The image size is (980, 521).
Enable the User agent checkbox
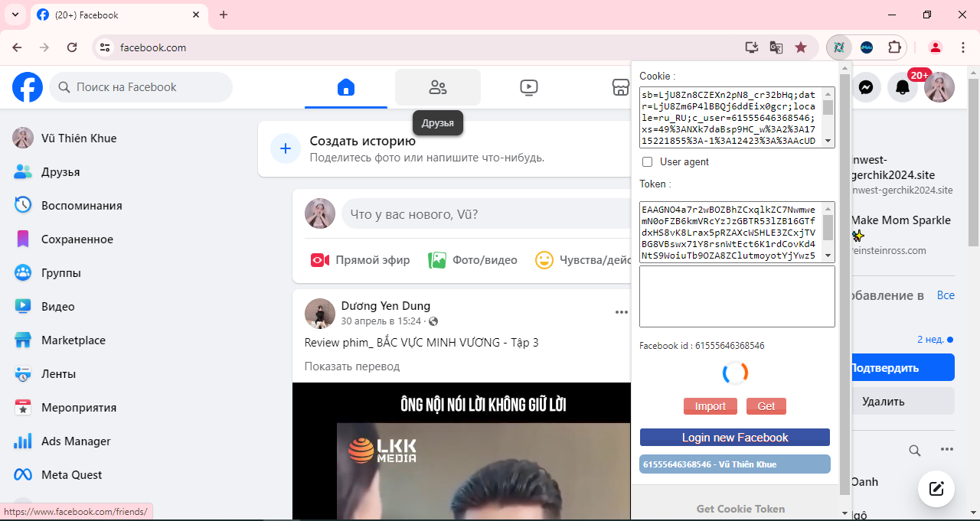tap(647, 162)
